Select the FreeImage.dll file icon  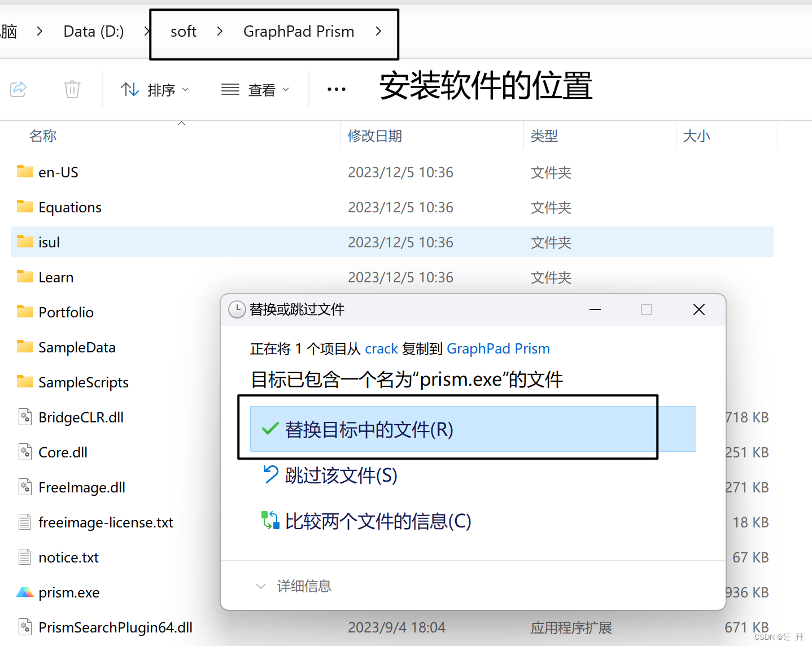pos(25,487)
